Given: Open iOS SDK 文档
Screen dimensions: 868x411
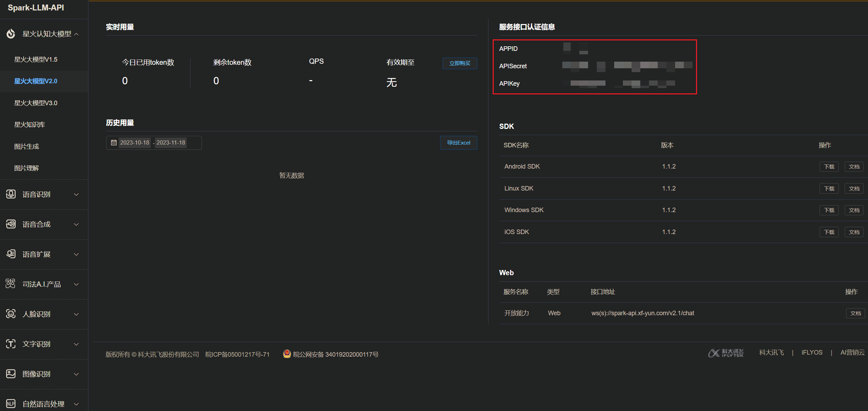Looking at the screenshot, I should tap(854, 232).
